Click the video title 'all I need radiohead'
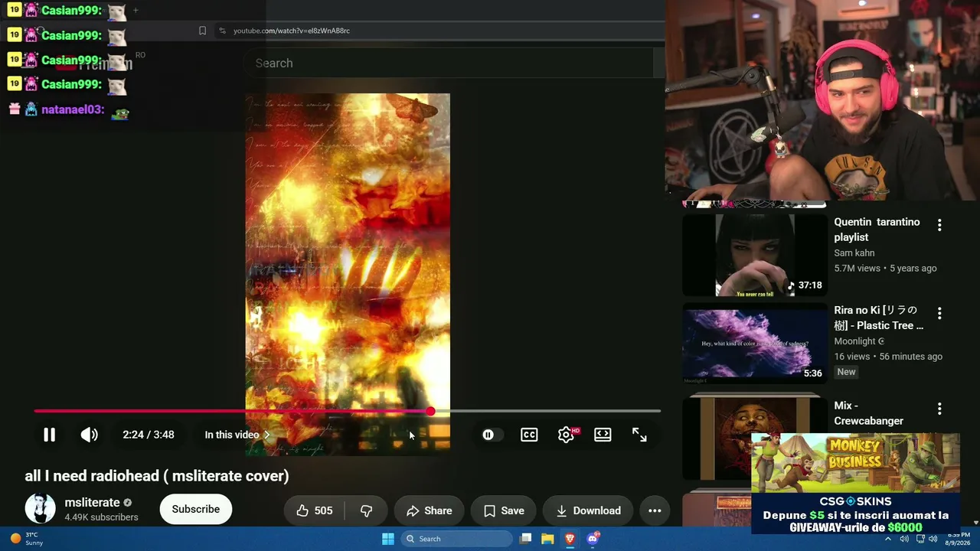The width and height of the screenshot is (980, 551). (x=157, y=476)
